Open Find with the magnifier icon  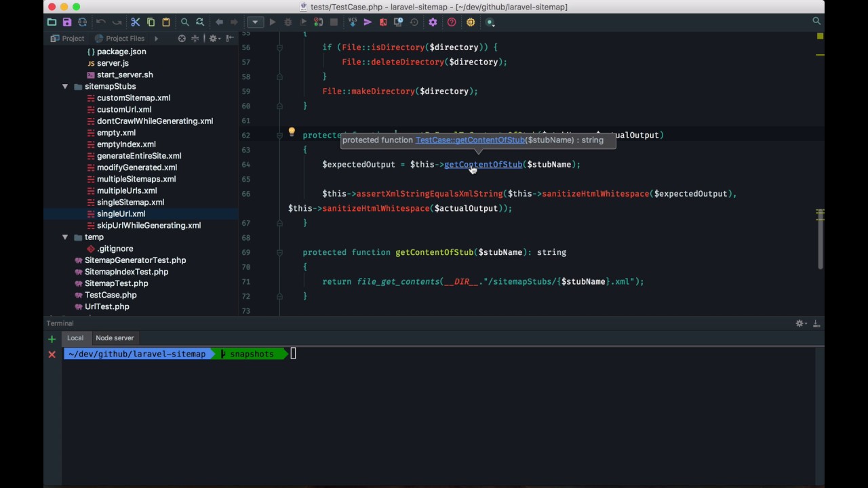pyautogui.click(x=184, y=22)
